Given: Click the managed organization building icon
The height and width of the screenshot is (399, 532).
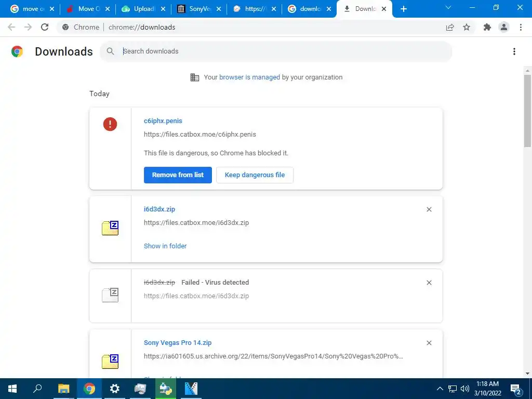Looking at the screenshot, I should (x=195, y=77).
